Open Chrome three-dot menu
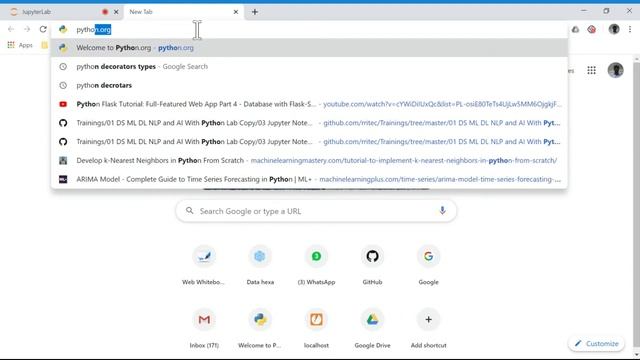 630,29
